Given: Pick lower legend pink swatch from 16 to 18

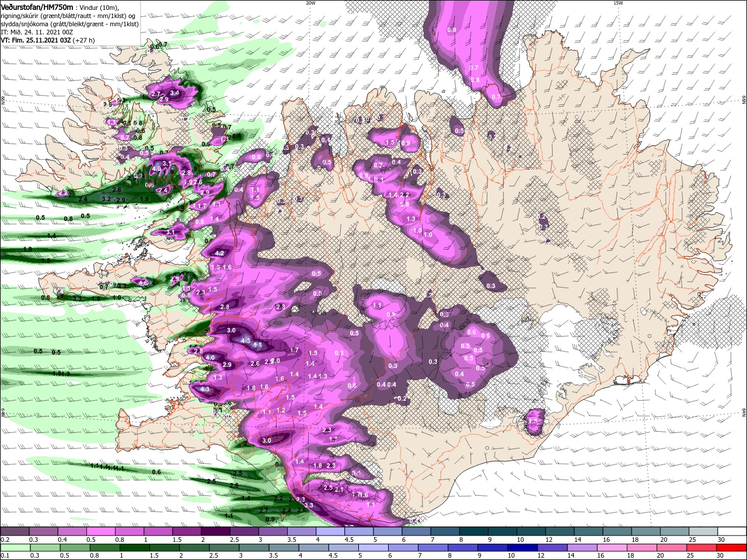Looking at the screenshot, I should tap(612, 548).
